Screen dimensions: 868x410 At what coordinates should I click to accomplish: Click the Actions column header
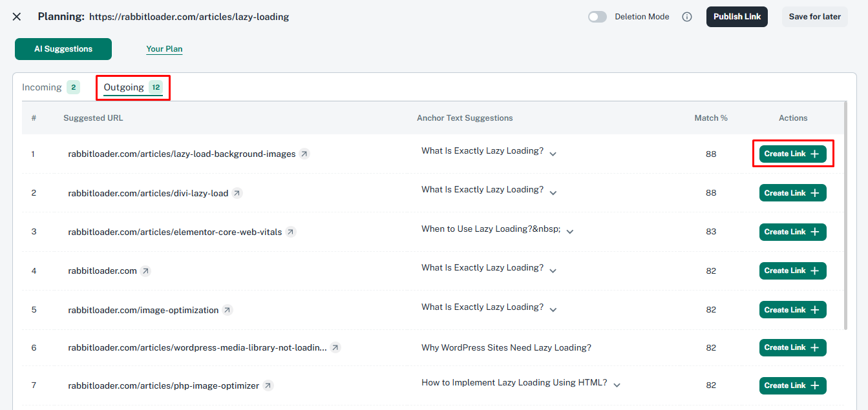tap(793, 118)
